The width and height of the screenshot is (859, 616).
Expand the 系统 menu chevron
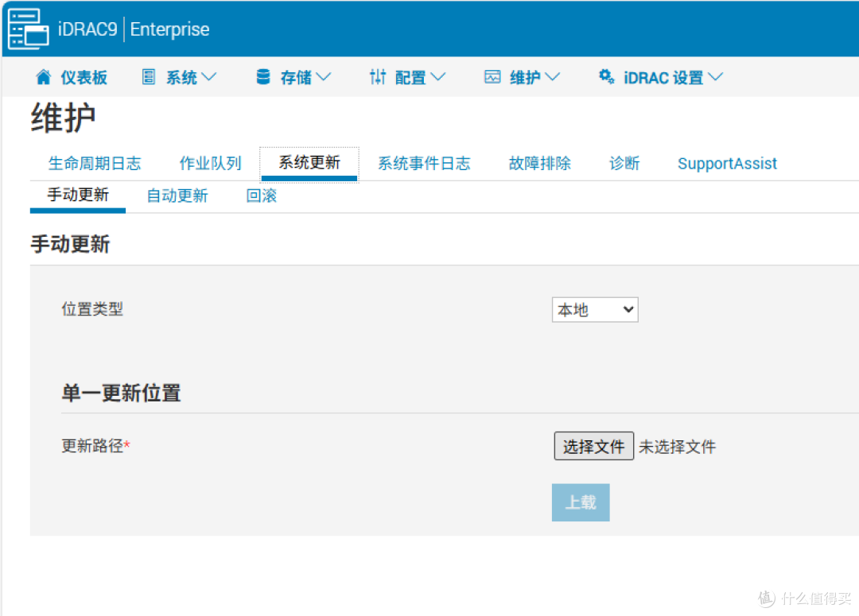(208, 77)
